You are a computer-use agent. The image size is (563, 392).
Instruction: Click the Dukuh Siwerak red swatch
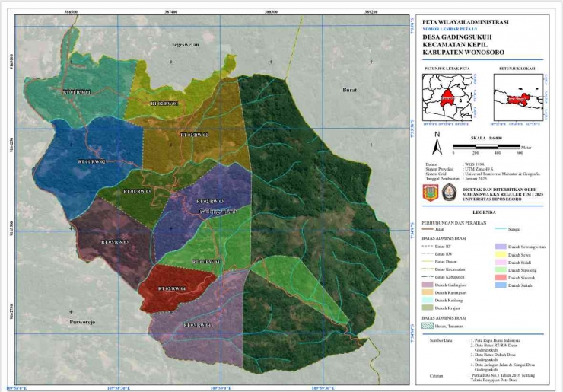500,279
